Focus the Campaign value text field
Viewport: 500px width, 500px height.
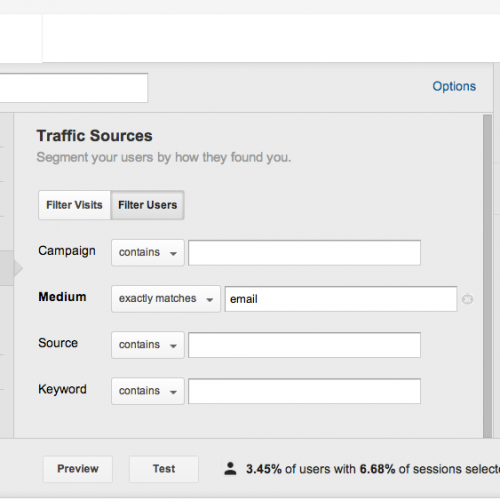tap(304, 253)
